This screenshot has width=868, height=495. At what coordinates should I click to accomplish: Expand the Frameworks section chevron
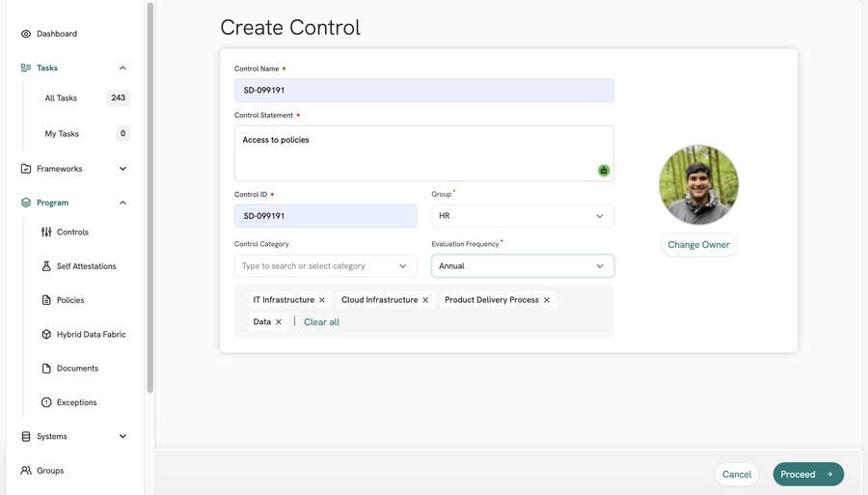tap(122, 169)
